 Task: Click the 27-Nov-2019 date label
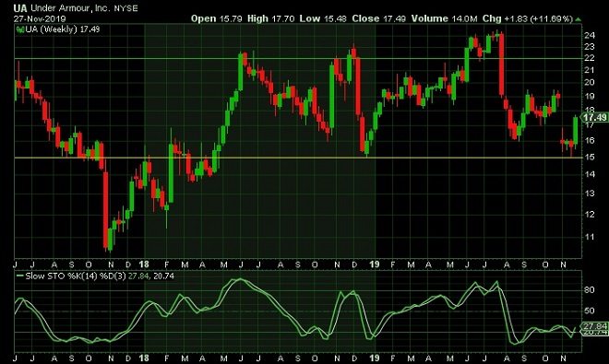40,18
